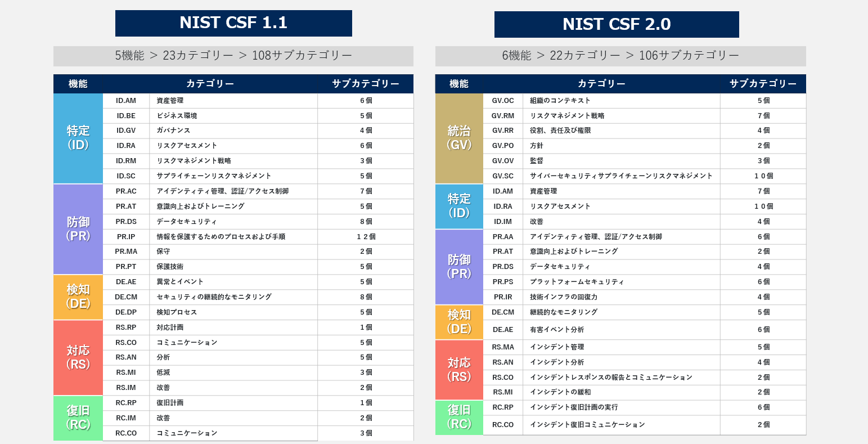Select the PR.IP category code cell
The image size is (868, 444).
126,237
